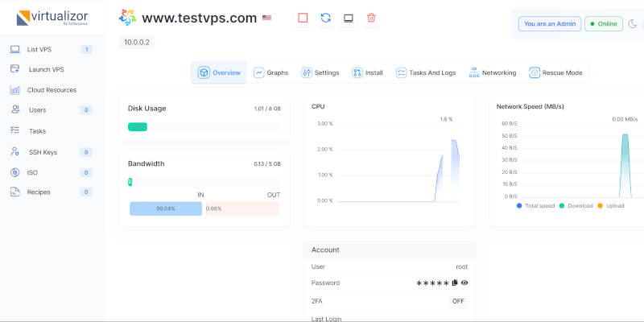Open the VNC console monitor icon

(348, 17)
